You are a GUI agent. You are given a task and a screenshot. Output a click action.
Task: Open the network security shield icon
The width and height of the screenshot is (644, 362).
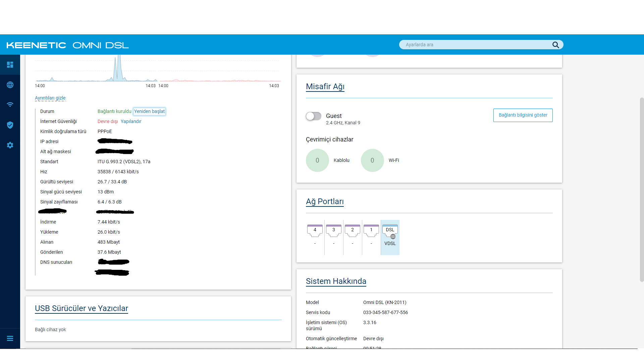[10, 125]
